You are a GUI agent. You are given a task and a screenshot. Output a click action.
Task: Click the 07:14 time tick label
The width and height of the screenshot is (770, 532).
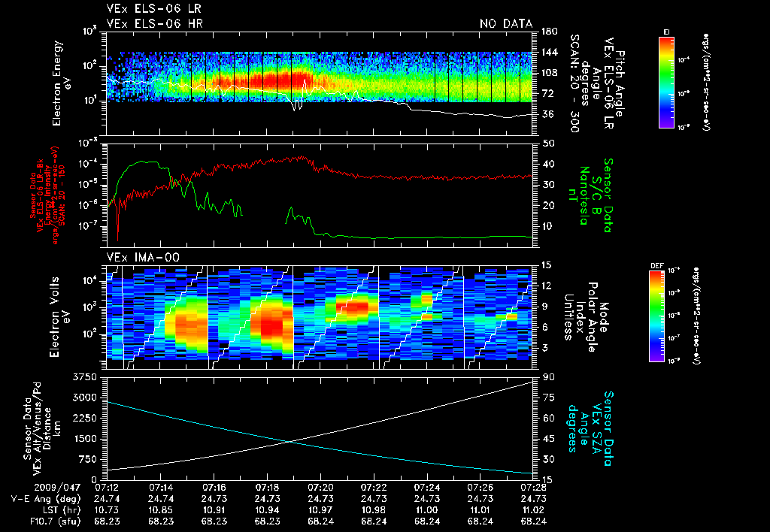(x=161, y=488)
